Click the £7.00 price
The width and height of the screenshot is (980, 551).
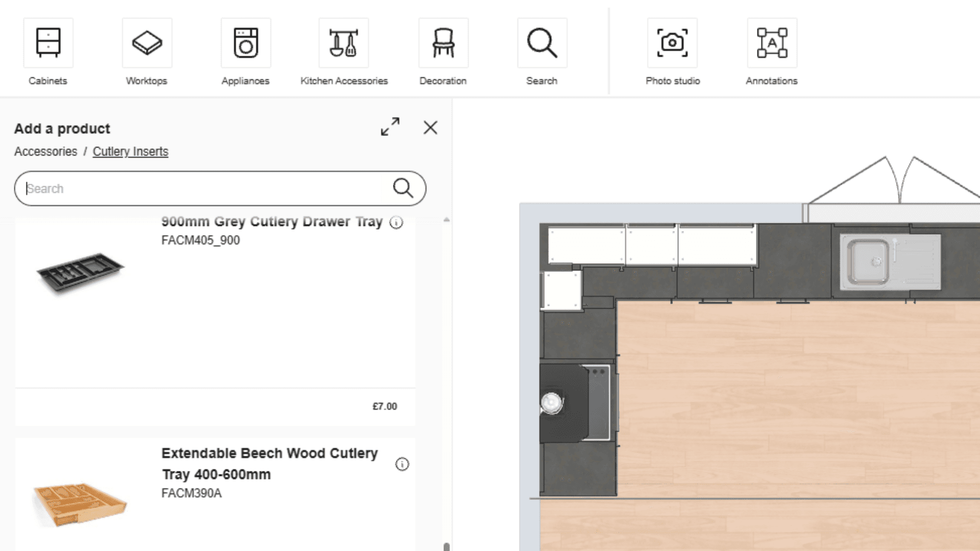coord(385,407)
